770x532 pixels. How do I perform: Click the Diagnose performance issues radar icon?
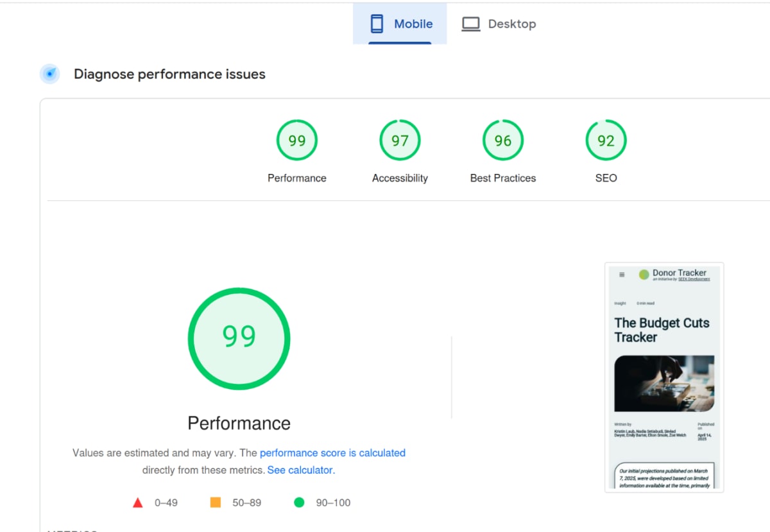[x=50, y=74]
